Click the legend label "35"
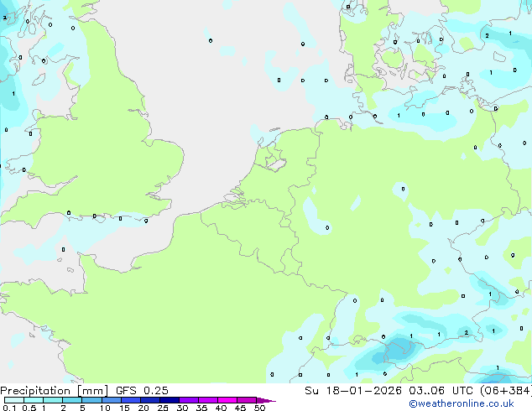This screenshot has height=411, width=532. point(201,408)
